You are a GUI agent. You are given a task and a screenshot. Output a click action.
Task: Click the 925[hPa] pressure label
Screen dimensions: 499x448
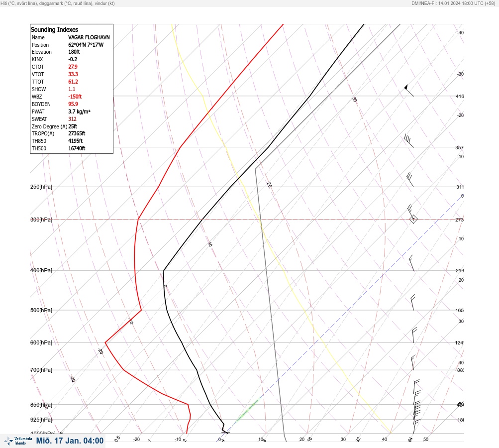pyautogui.click(x=41, y=420)
